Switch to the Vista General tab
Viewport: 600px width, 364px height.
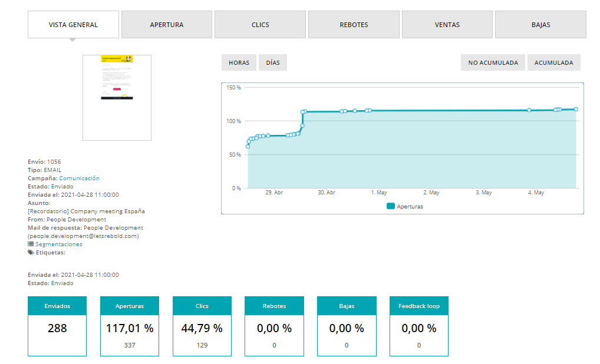tap(73, 25)
